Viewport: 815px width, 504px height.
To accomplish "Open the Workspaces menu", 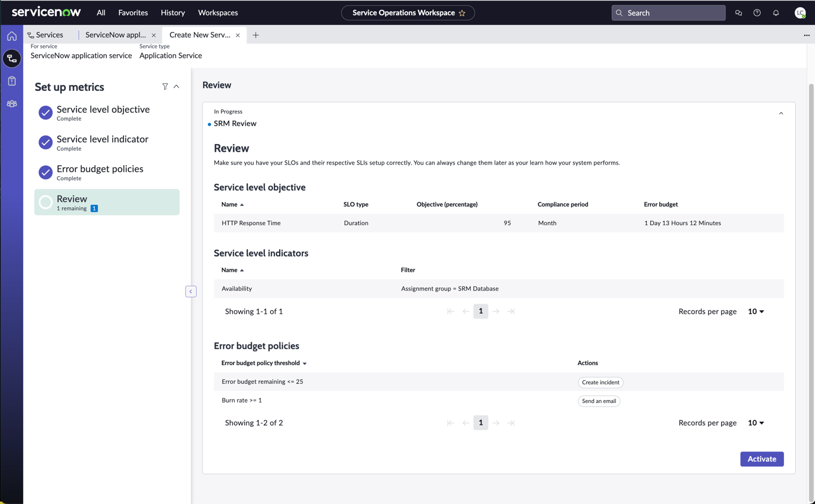I will (x=218, y=13).
